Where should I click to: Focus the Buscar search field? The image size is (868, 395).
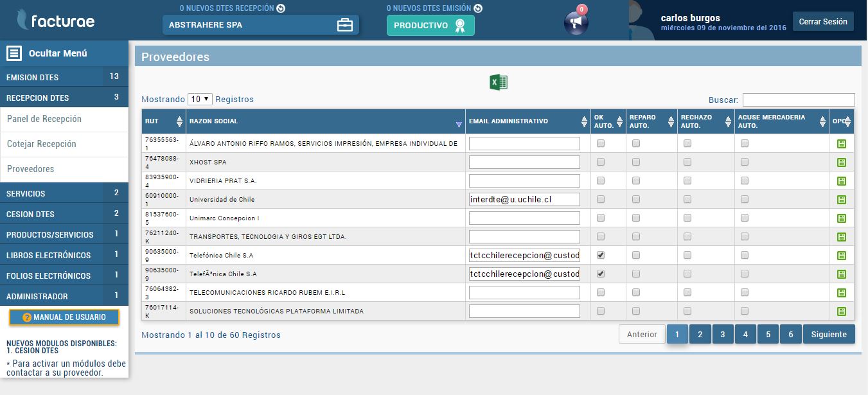coord(799,100)
